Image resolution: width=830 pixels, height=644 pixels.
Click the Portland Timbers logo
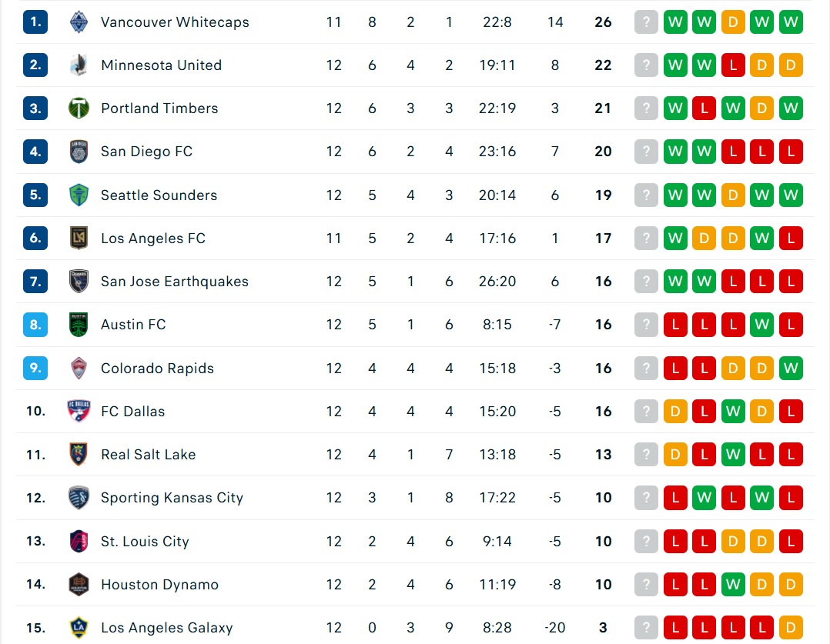pos(79,108)
